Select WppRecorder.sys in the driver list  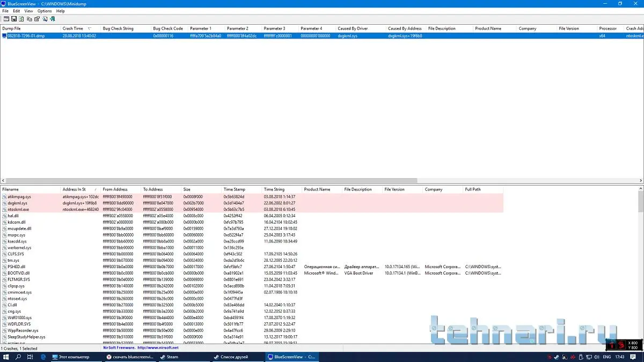coord(23,330)
